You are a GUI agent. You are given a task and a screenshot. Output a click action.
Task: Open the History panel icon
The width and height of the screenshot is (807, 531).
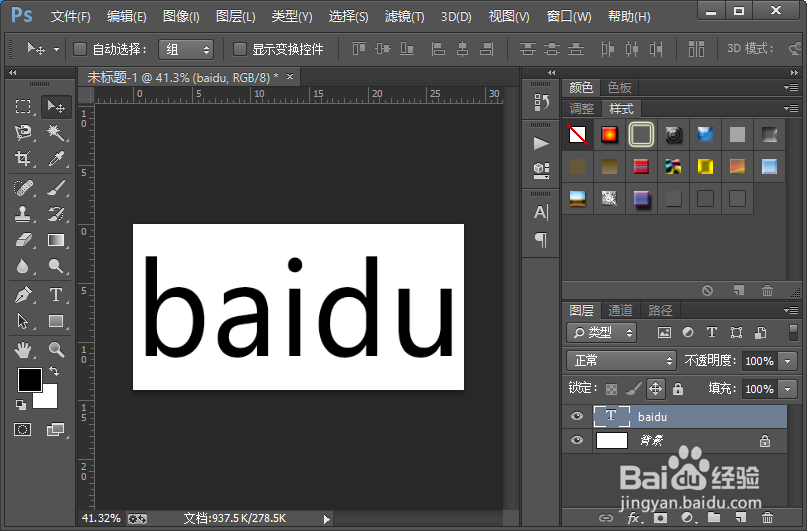point(541,102)
